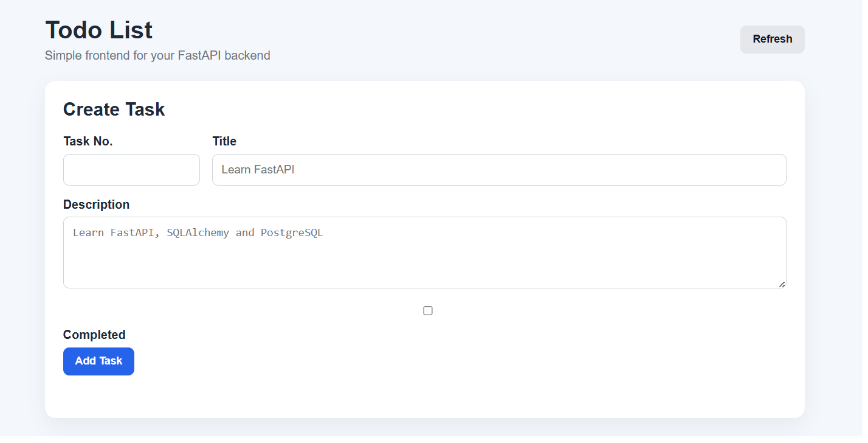Click the word Task in the Create Task heading
This screenshot has width=868, height=443.
(145, 110)
